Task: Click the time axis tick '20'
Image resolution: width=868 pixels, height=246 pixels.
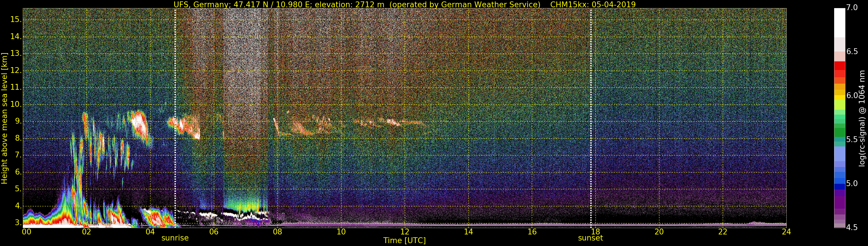Action: (x=659, y=232)
